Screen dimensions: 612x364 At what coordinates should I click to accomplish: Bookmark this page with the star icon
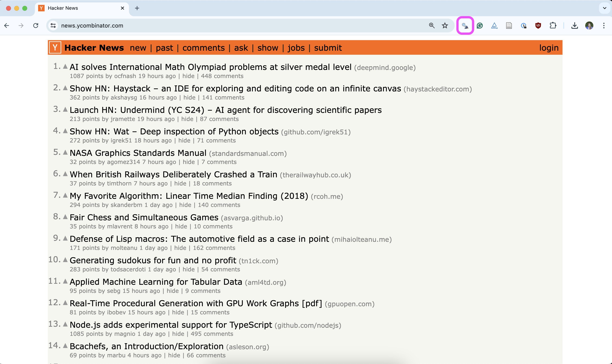[x=445, y=26]
